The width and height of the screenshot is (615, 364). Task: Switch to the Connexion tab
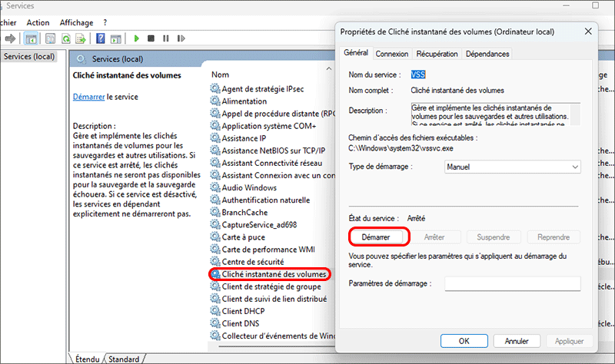pyautogui.click(x=392, y=54)
